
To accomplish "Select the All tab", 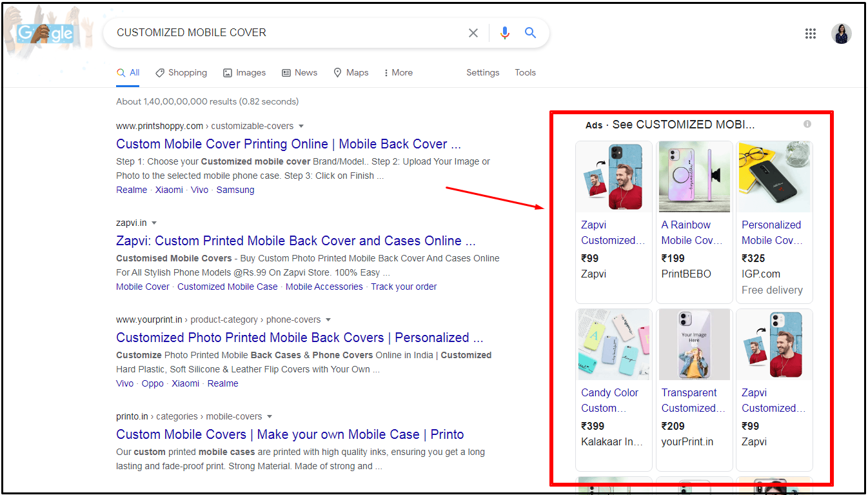I will pyautogui.click(x=128, y=73).
